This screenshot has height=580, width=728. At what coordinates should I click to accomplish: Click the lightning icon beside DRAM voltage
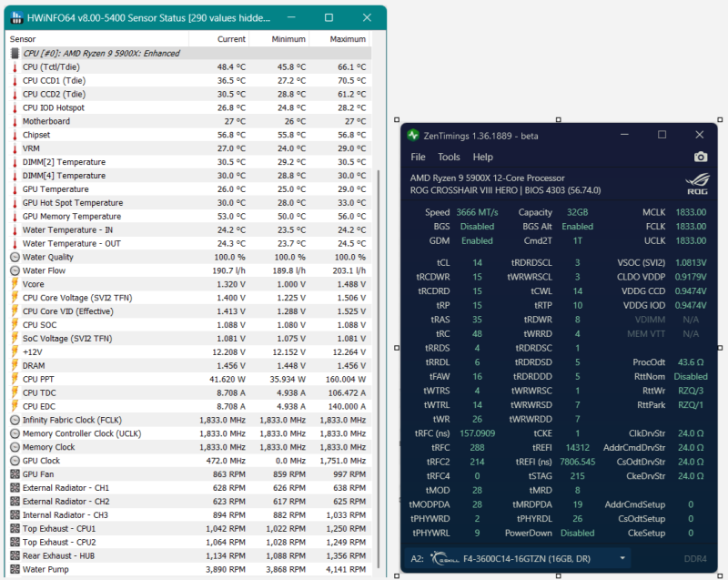click(15, 366)
